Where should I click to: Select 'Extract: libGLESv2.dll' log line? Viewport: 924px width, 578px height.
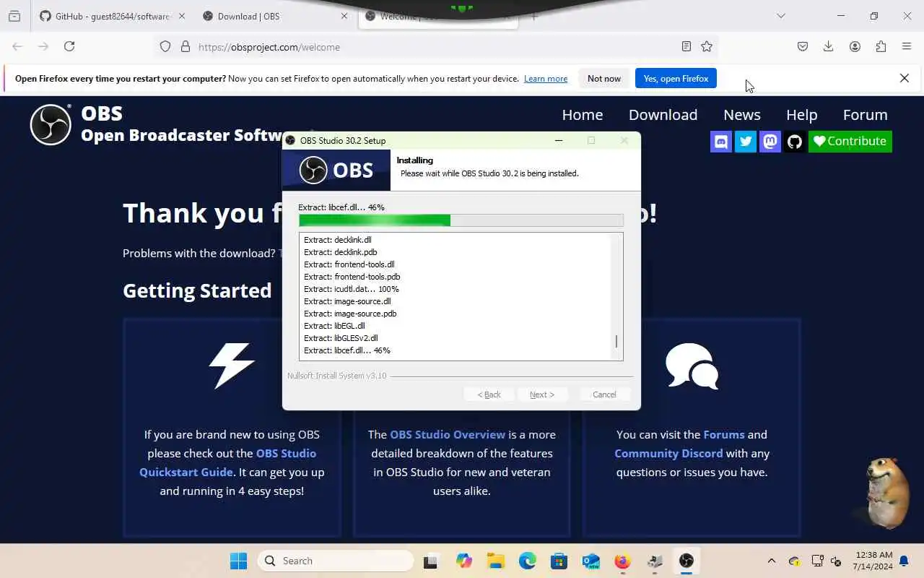[341, 338]
